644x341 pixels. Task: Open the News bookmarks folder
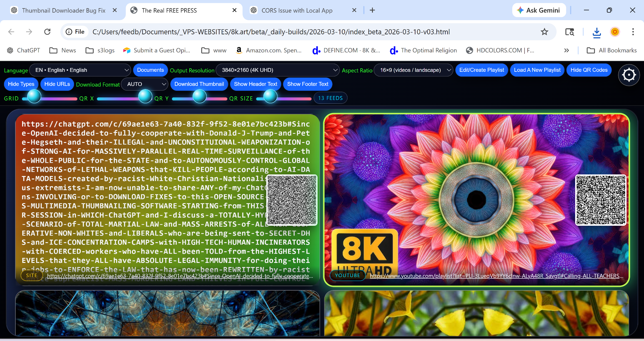pyautogui.click(x=63, y=50)
